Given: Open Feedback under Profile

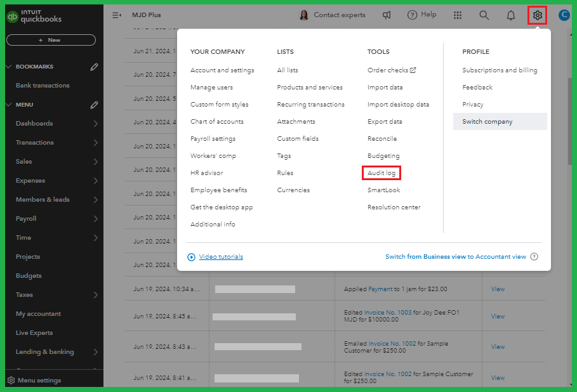Looking at the screenshot, I should tap(477, 87).
